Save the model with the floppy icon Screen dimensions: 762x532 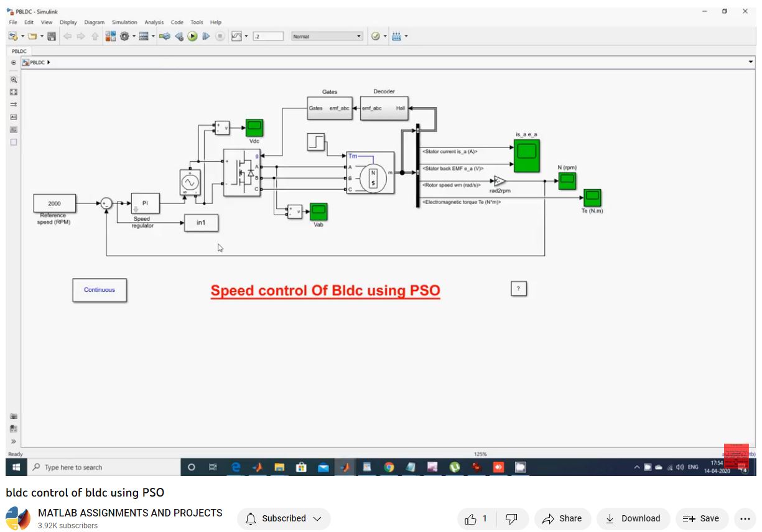click(52, 37)
